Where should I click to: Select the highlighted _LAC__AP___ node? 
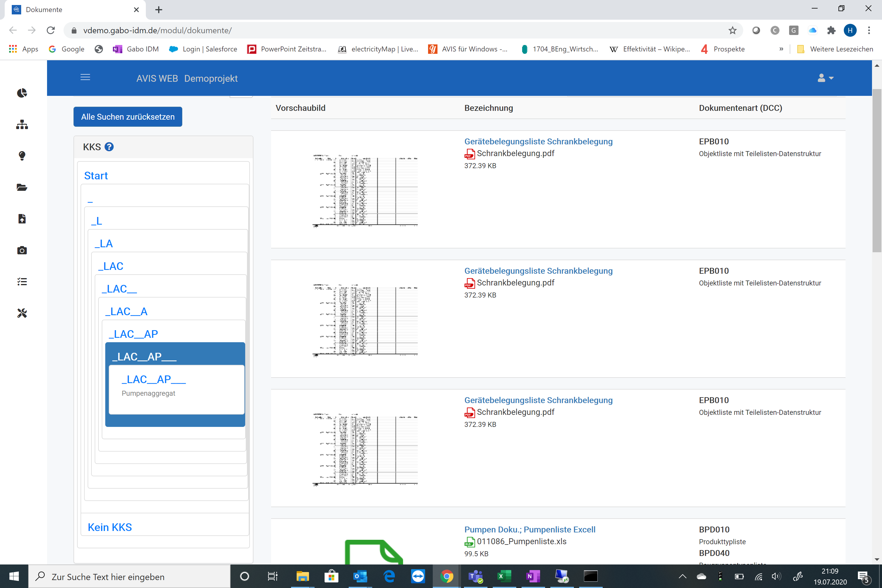144,356
